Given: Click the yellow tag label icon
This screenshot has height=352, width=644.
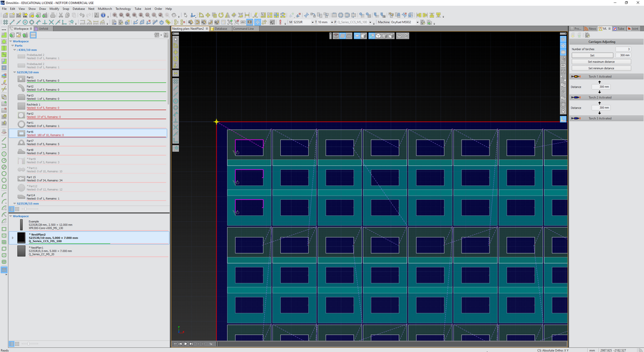Looking at the screenshot, I should click(x=168, y=21).
